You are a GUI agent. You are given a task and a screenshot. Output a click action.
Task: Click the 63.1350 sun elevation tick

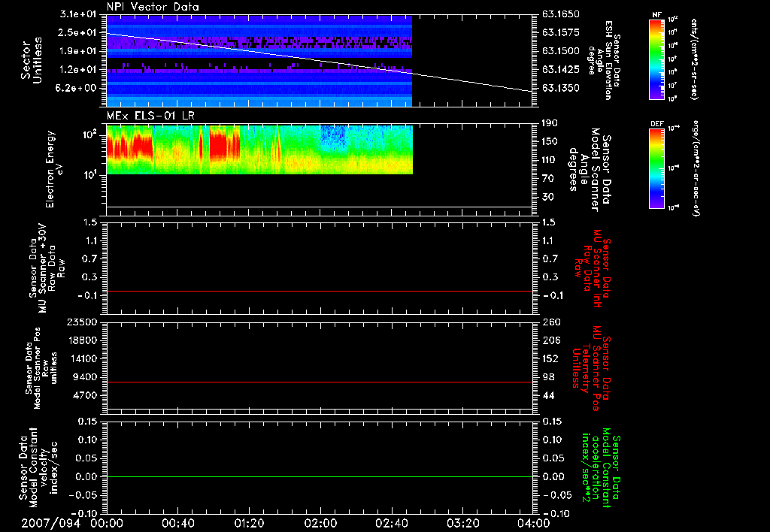pos(561,88)
